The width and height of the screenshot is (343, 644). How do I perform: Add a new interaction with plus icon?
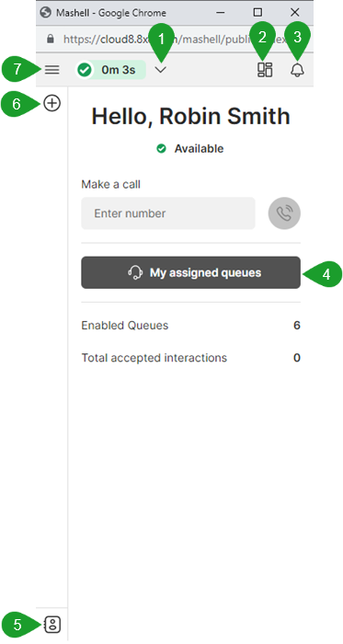pos(51,103)
